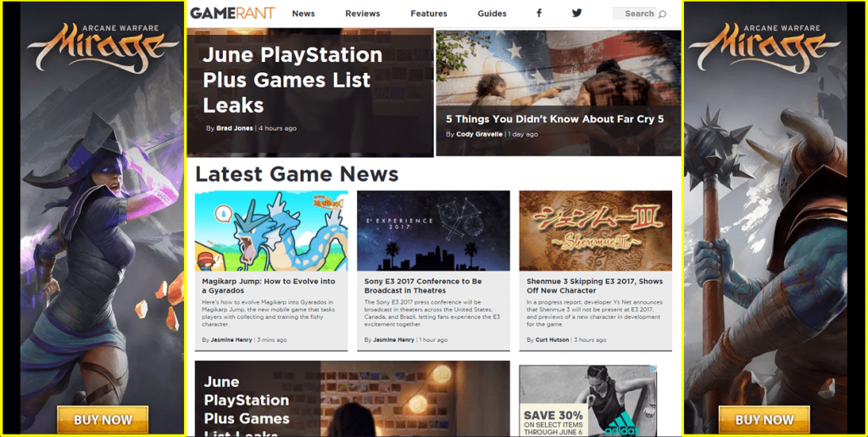Screen dimensions: 868x437
Task: Click Jasmine Henry under the Magikarp article
Action: (231, 339)
